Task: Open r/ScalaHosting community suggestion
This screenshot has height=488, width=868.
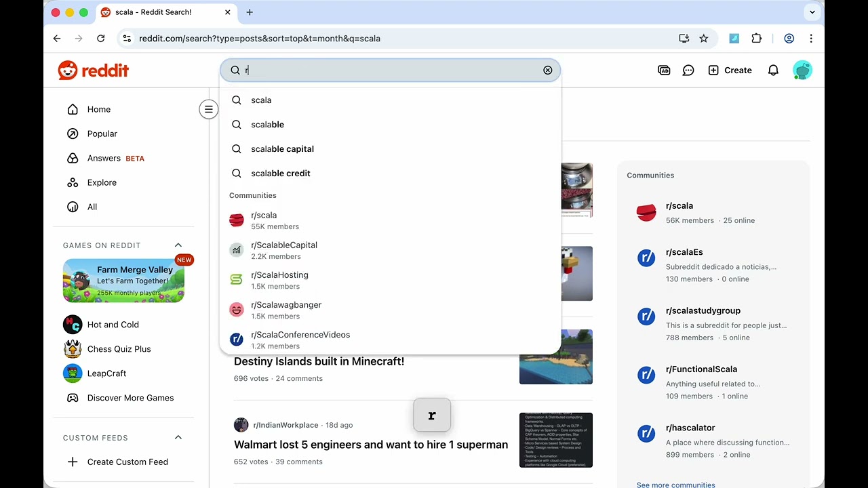Action: pos(390,280)
